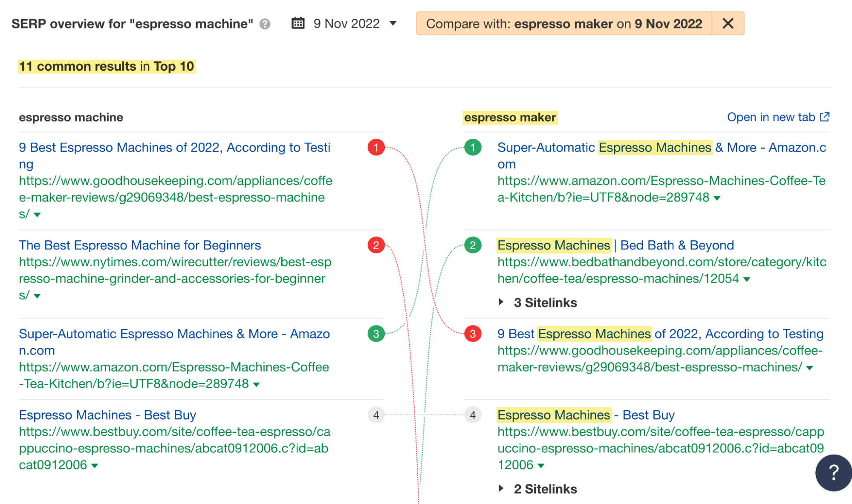
Task: Click the help question mark beside SERP overview
Action: click(265, 24)
